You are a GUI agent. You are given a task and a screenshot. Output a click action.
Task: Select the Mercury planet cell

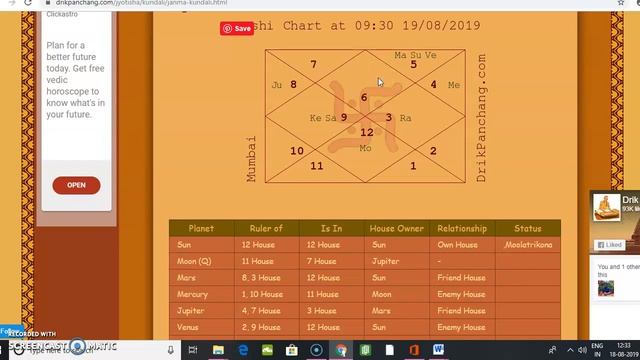(x=202, y=294)
